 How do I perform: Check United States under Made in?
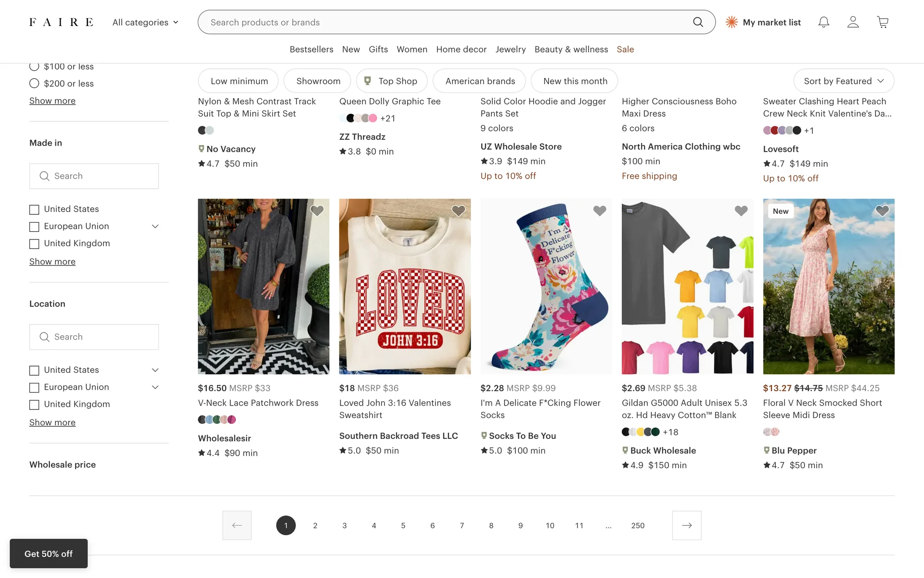coord(34,210)
